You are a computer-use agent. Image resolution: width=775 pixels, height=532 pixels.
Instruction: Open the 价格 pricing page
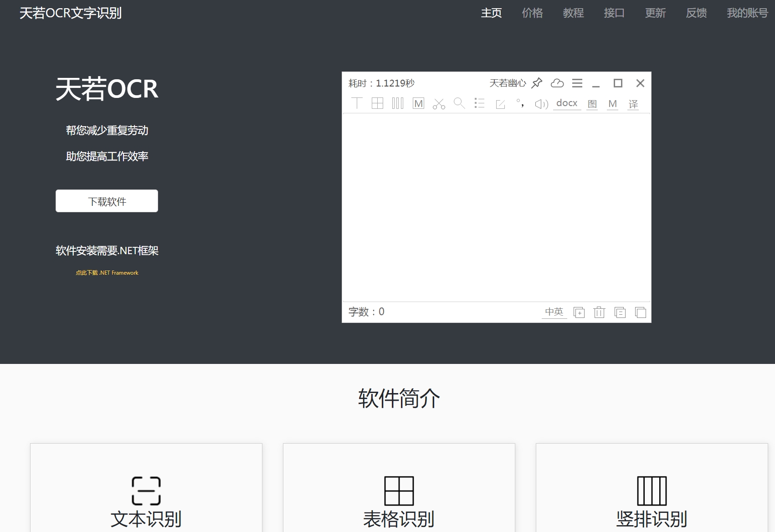point(533,13)
